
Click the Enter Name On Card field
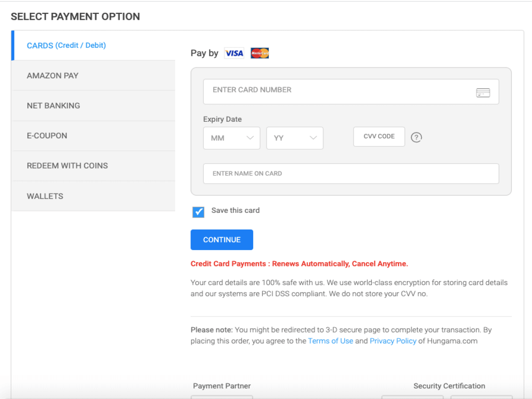[351, 173]
